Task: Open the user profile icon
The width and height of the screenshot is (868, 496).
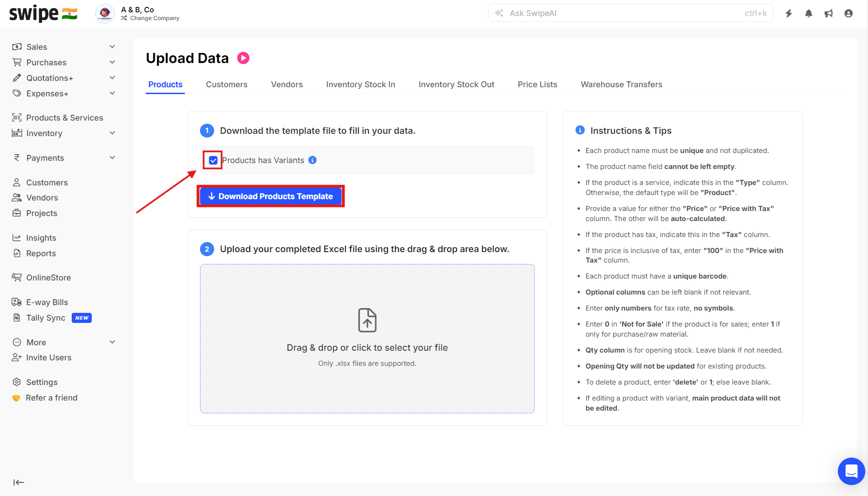Action: pos(848,13)
